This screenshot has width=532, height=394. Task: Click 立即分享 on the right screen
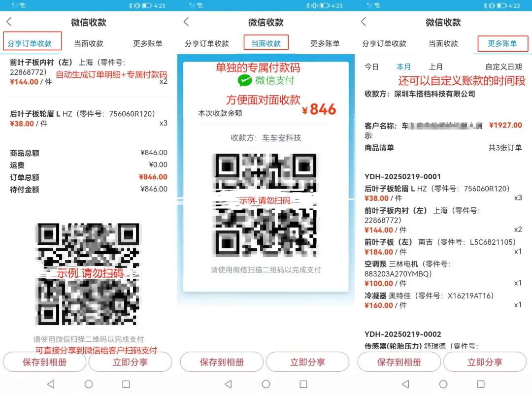coord(485,362)
